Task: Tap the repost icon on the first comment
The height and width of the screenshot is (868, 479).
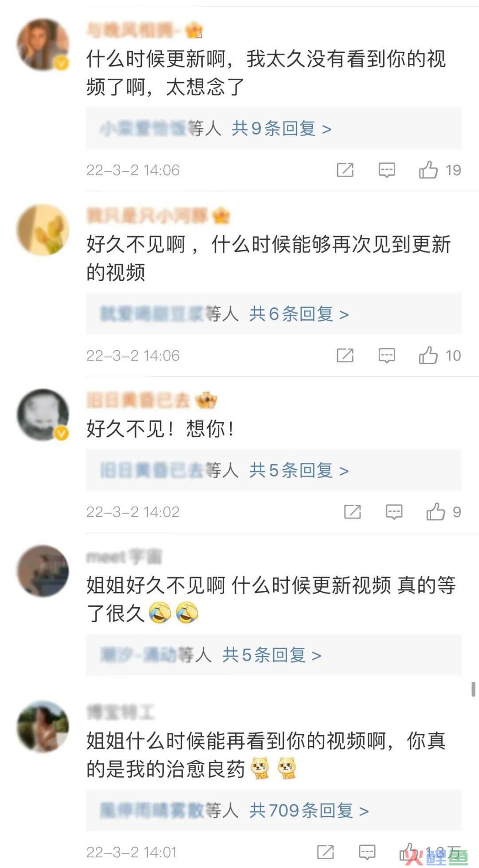Action: [x=345, y=170]
